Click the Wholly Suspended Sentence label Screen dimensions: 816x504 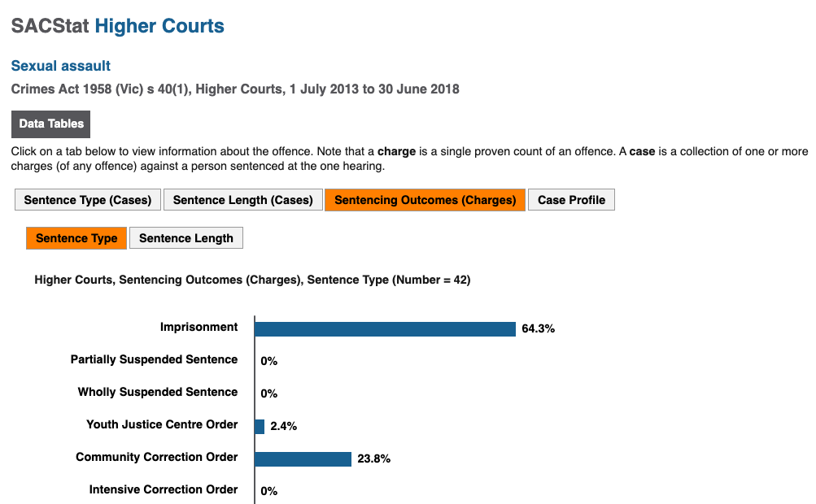coord(158,392)
